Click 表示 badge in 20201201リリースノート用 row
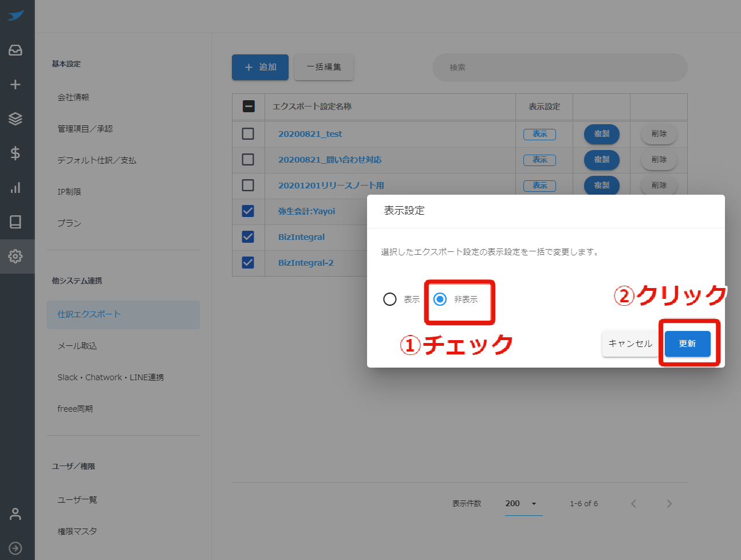The width and height of the screenshot is (741, 560). click(x=539, y=186)
